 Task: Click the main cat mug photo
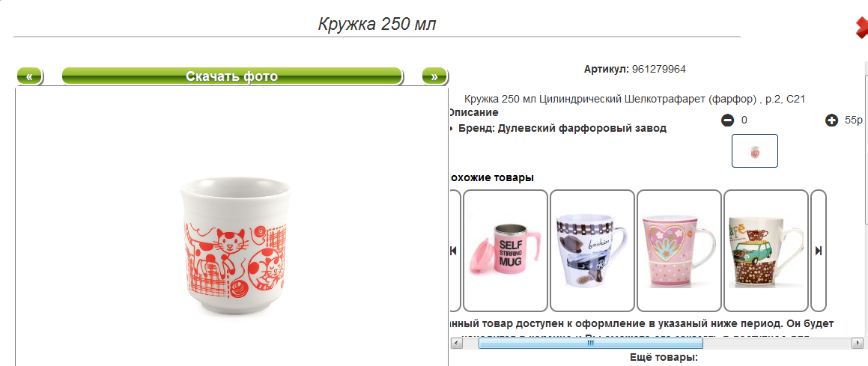click(x=234, y=246)
